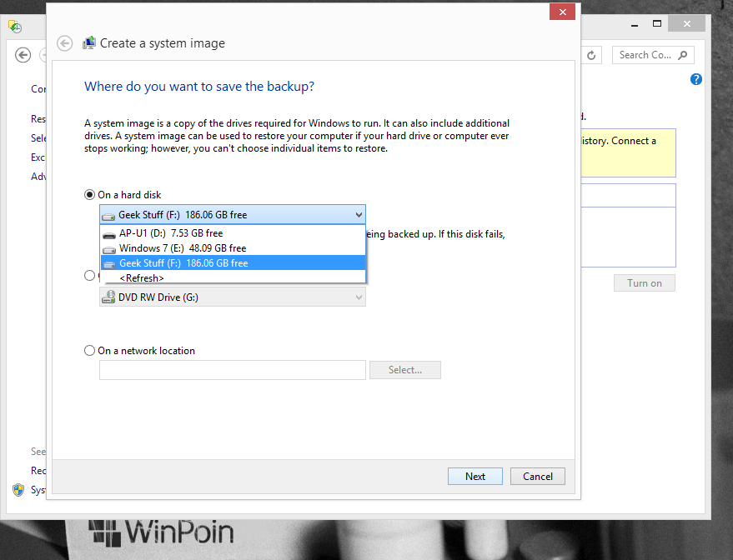Viewport: 733px width, 560px height.
Task: Click the DVD RW Drive disc icon
Action: pos(108,297)
